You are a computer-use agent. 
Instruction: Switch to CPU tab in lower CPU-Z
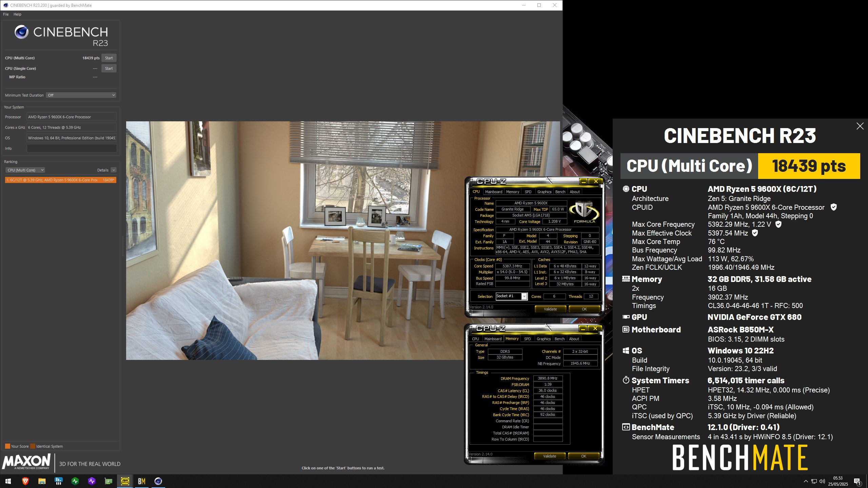coord(475,339)
